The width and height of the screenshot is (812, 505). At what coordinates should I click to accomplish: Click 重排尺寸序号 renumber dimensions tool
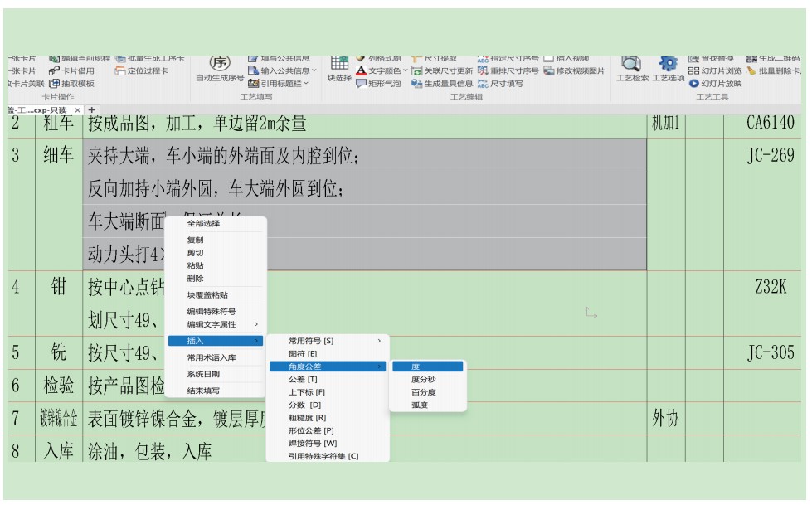pyautogui.click(x=509, y=71)
